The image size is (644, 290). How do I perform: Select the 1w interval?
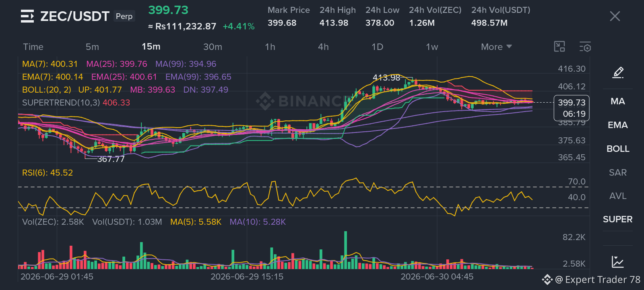pos(432,47)
